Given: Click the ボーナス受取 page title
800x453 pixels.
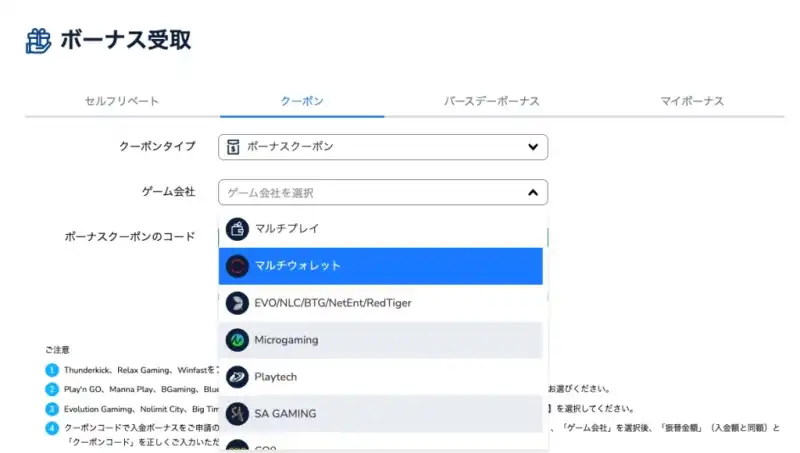Looking at the screenshot, I should pyautogui.click(x=126, y=40).
